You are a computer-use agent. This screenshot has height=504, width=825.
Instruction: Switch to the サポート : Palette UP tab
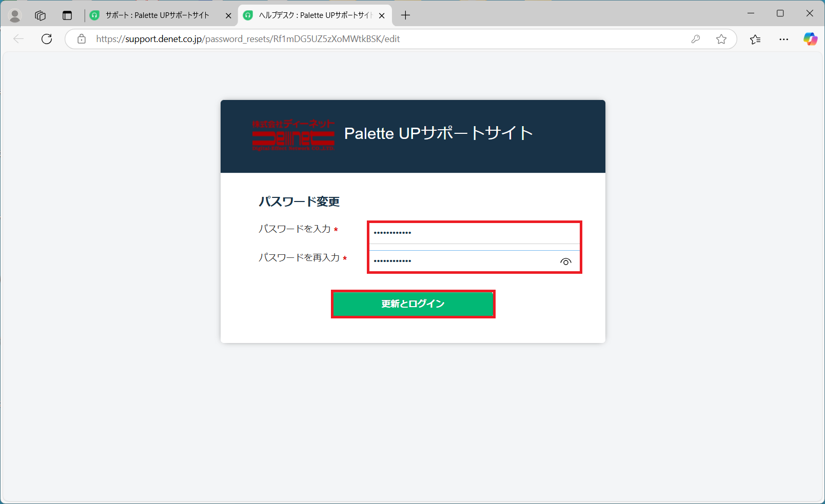point(158,15)
